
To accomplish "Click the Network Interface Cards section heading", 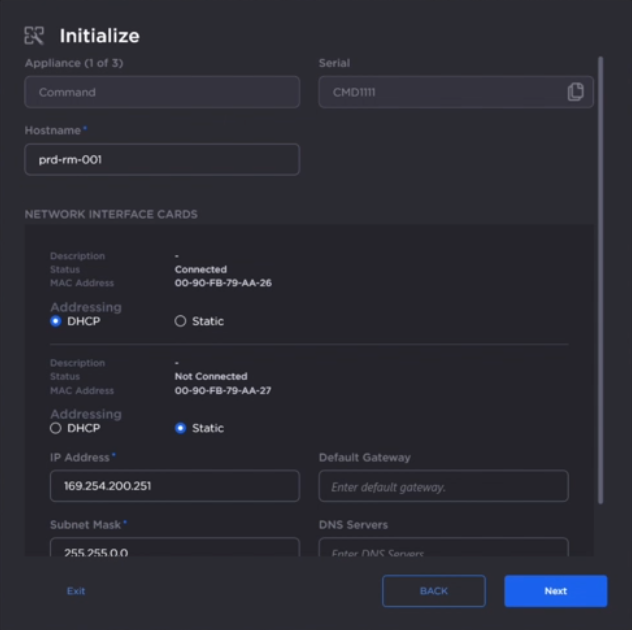I will coord(111,214).
